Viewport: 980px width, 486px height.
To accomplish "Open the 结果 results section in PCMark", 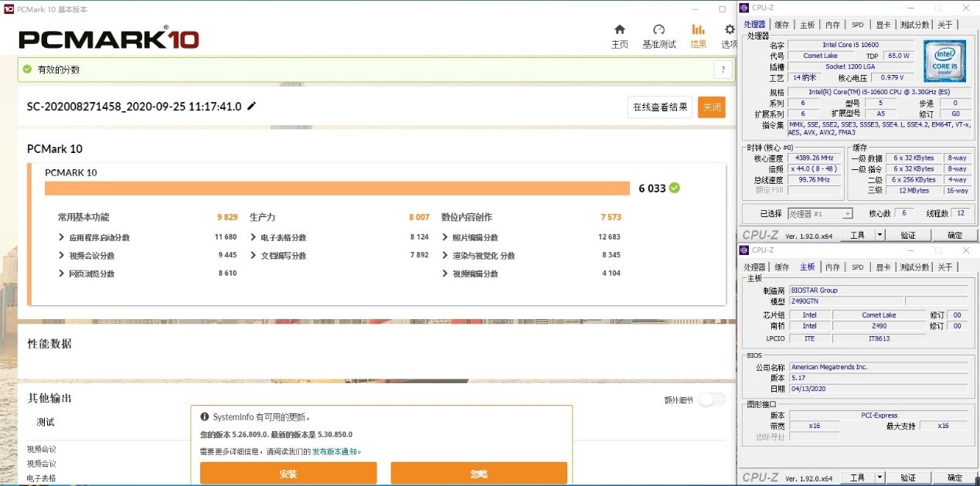I will coord(699,36).
